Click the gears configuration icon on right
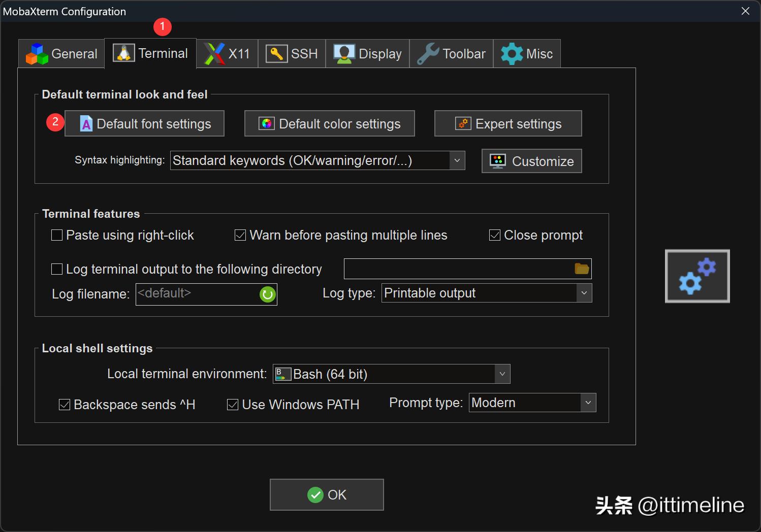Viewport: 761px width, 532px height. coord(697,276)
